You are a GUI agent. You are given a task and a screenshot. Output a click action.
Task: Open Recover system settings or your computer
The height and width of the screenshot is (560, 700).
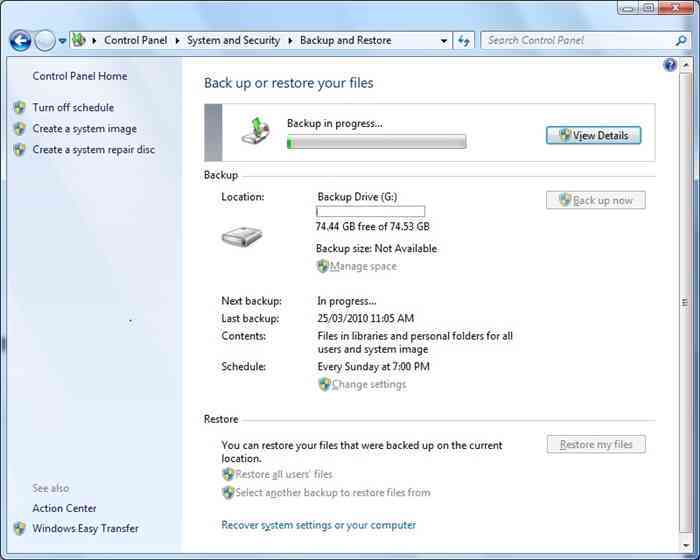click(318, 525)
